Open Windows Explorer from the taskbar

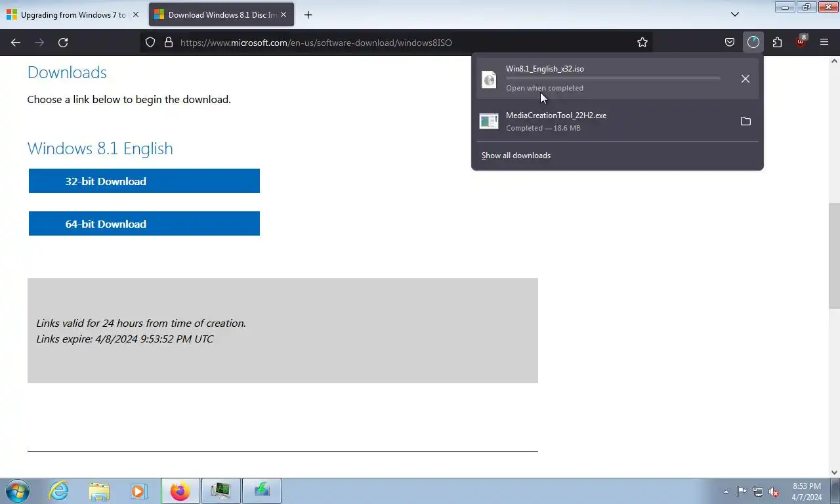point(99,491)
